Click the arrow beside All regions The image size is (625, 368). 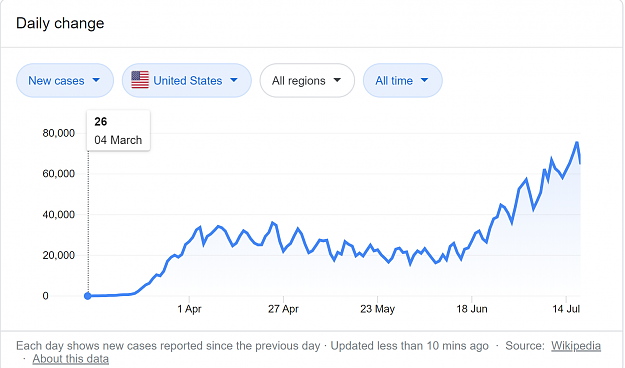(x=337, y=80)
